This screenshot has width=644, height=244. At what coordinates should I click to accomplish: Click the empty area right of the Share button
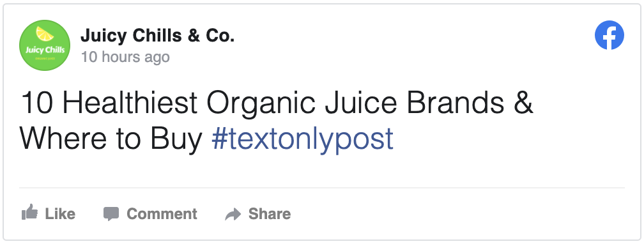pos(458,213)
